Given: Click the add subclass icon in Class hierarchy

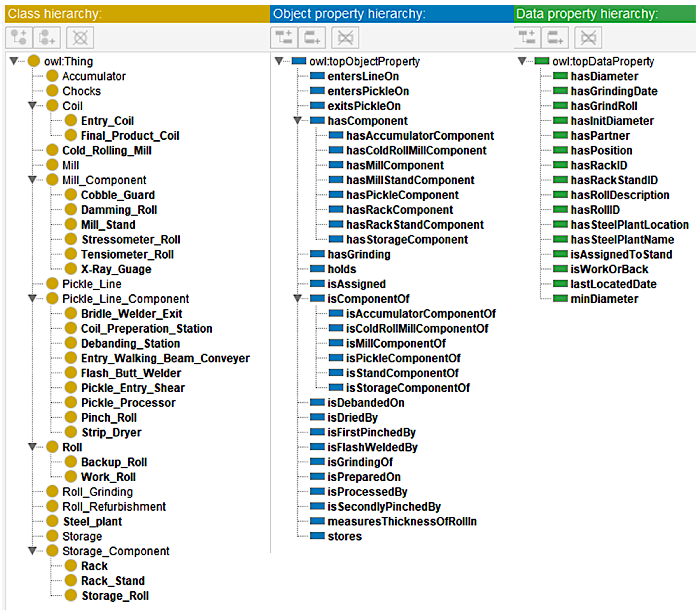Looking at the screenshot, I should click(19, 37).
